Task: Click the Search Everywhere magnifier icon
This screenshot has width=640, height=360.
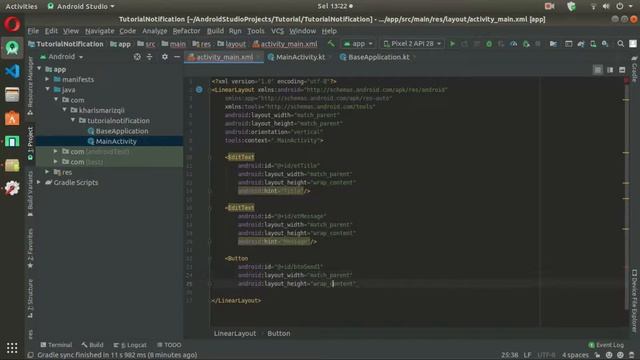Action: tap(620, 44)
